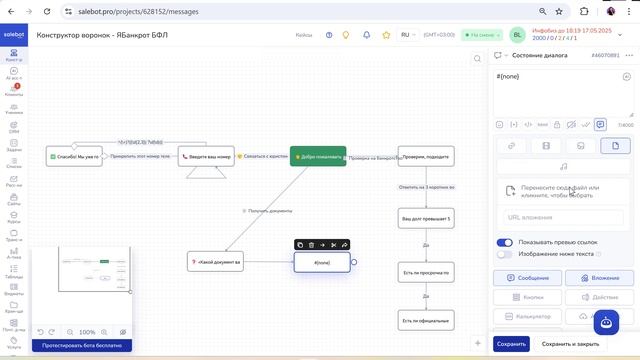This screenshot has height=360, width=640.
Task: Click the salebot logo
Action: tap(14, 35)
